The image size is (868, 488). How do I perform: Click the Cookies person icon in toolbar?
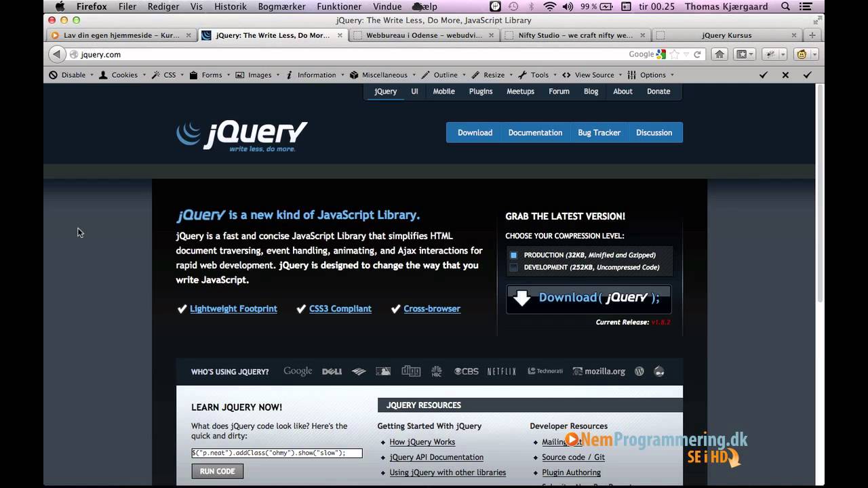pyautogui.click(x=103, y=75)
